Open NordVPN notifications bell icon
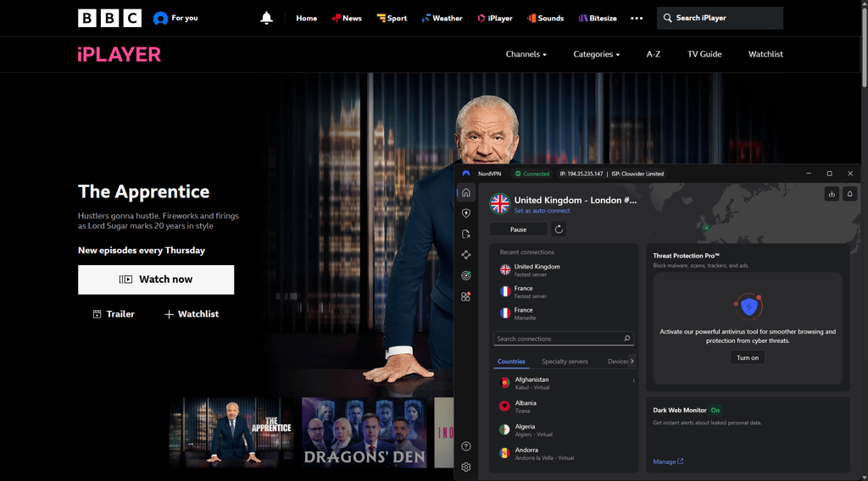This screenshot has width=868, height=481. pos(849,194)
